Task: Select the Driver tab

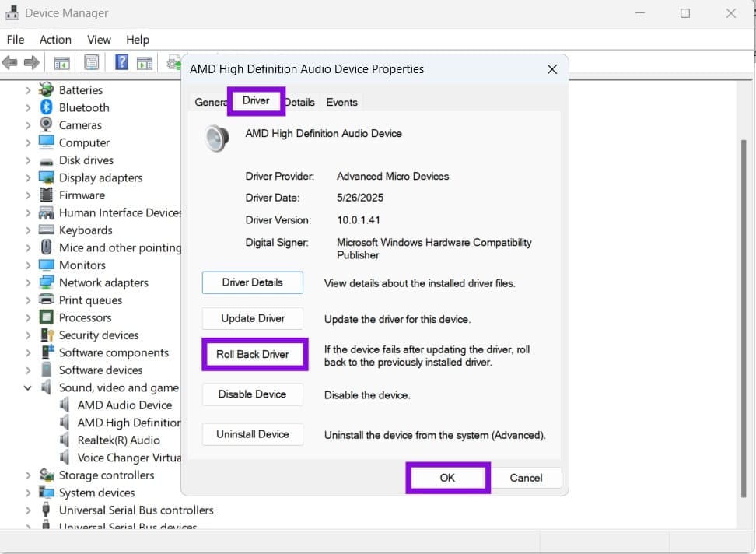Action: pos(256,101)
